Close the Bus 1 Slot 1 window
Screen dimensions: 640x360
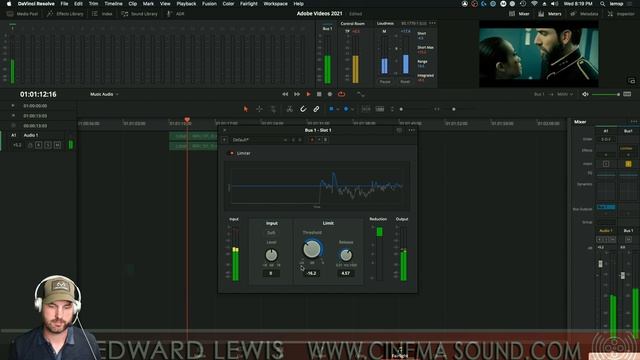click(x=224, y=130)
